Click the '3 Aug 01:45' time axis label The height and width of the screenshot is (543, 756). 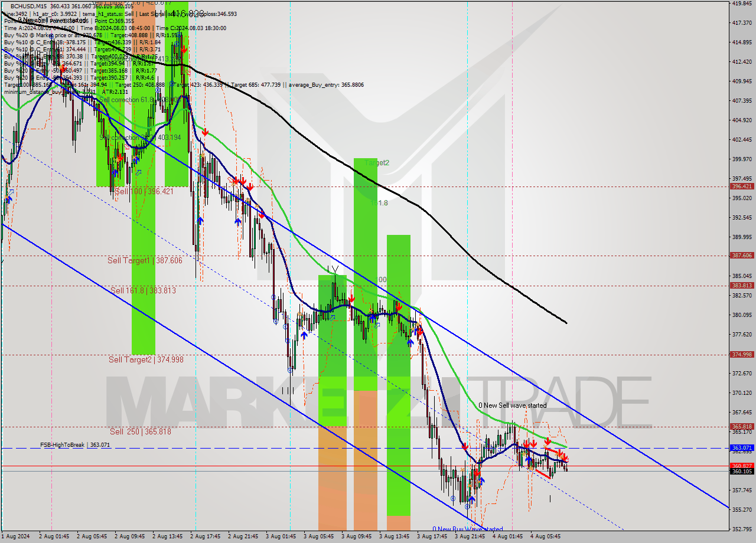[280, 537]
